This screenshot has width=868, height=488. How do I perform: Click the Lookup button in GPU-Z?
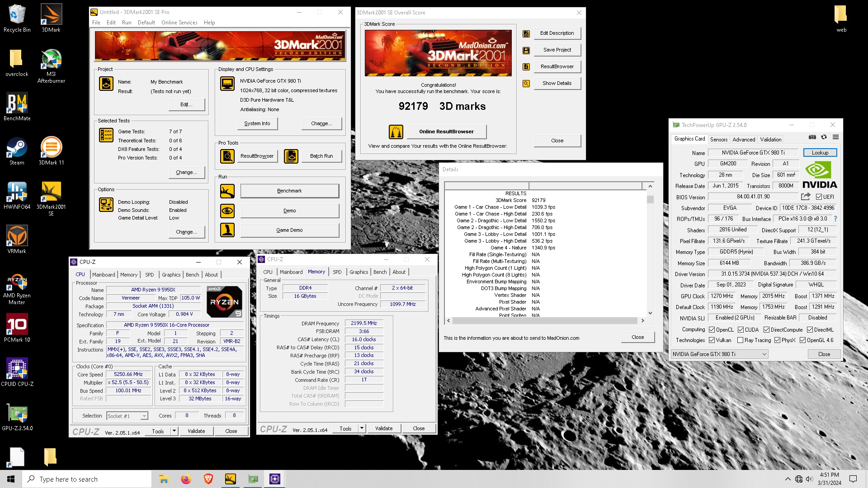[820, 153]
